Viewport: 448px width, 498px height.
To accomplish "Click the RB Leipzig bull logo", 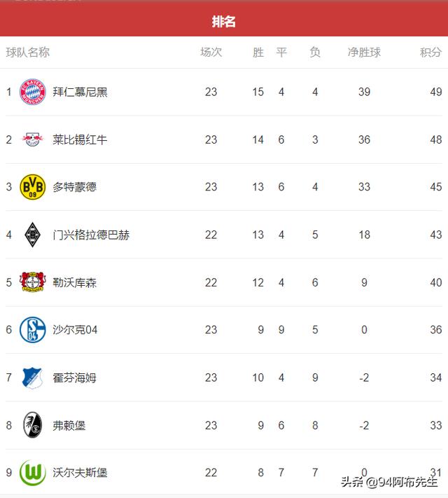I will point(33,139).
